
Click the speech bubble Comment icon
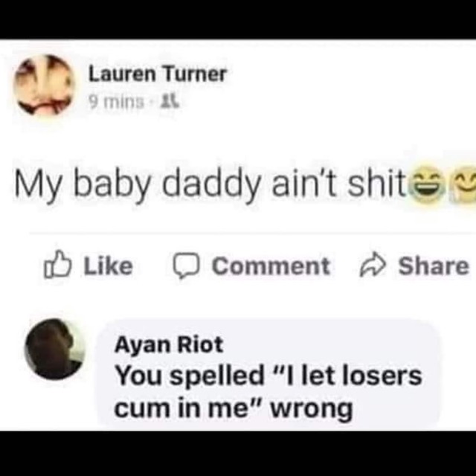click(186, 266)
